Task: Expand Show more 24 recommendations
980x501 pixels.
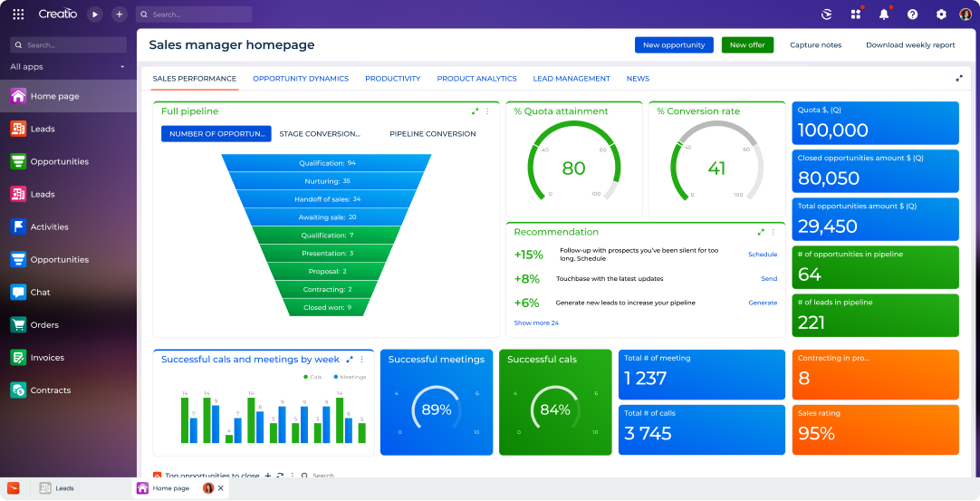Action: coord(536,323)
